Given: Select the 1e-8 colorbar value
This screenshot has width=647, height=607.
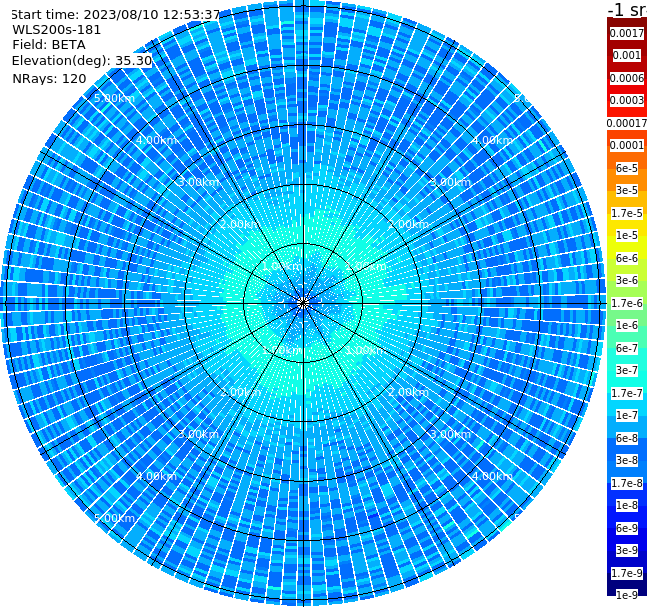Looking at the screenshot, I should point(627,505).
